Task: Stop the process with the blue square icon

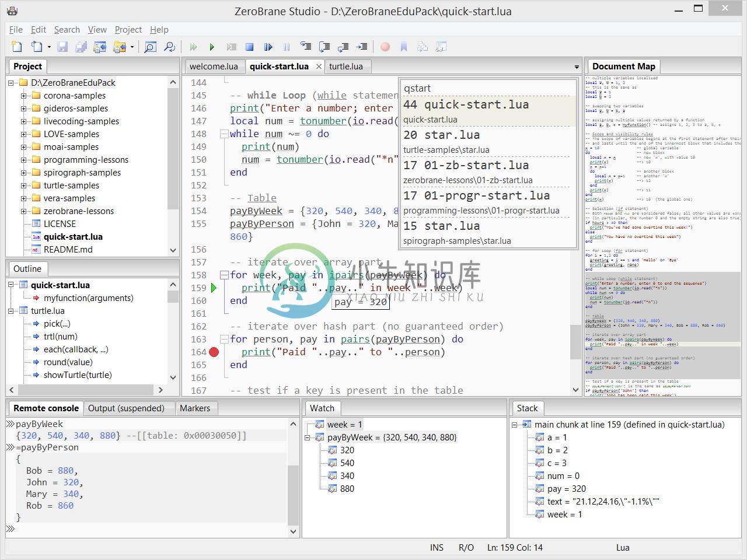Action: click(249, 47)
